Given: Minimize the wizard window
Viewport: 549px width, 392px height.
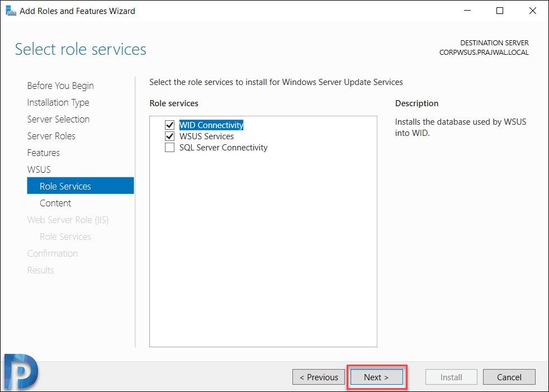Looking at the screenshot, I should 467,11.
